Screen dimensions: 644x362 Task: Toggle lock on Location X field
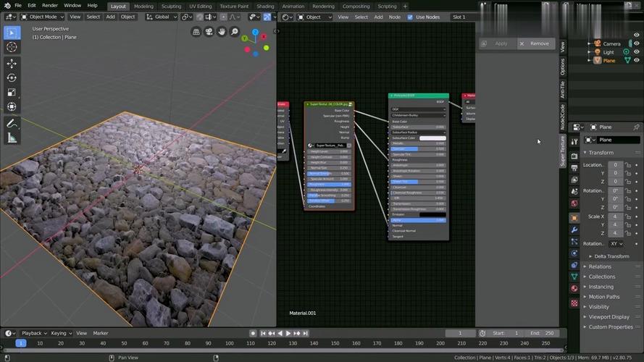(628, 165)
